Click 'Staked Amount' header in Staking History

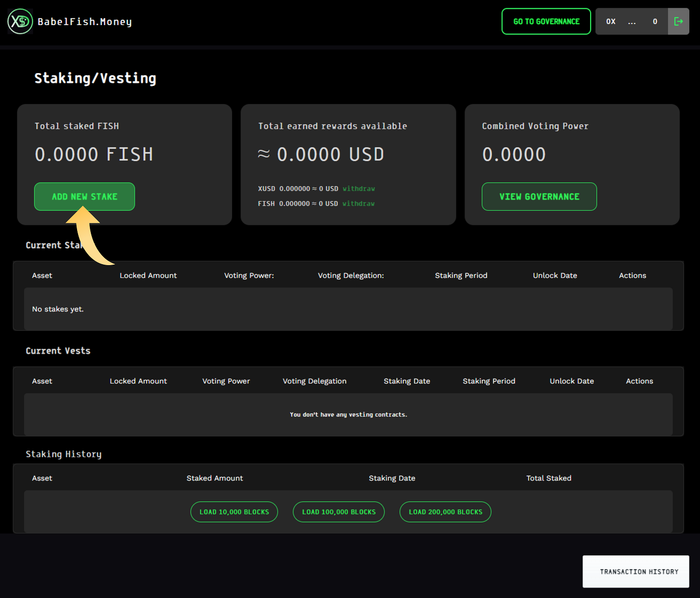coord(215,478)
